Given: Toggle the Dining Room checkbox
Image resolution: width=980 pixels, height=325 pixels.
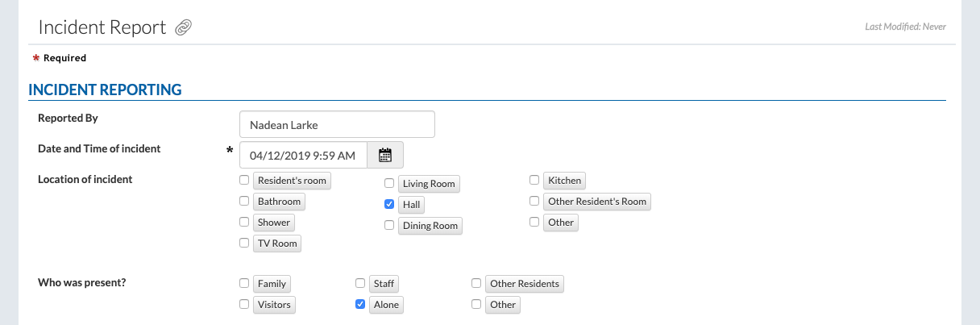Looking at the screenshot, I should [389, 225].
